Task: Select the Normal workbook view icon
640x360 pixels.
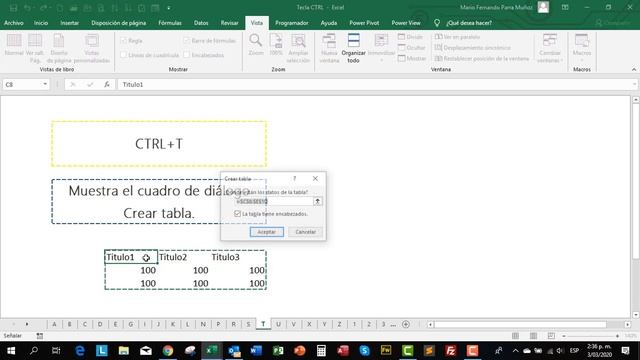Action: coord(14,46)
